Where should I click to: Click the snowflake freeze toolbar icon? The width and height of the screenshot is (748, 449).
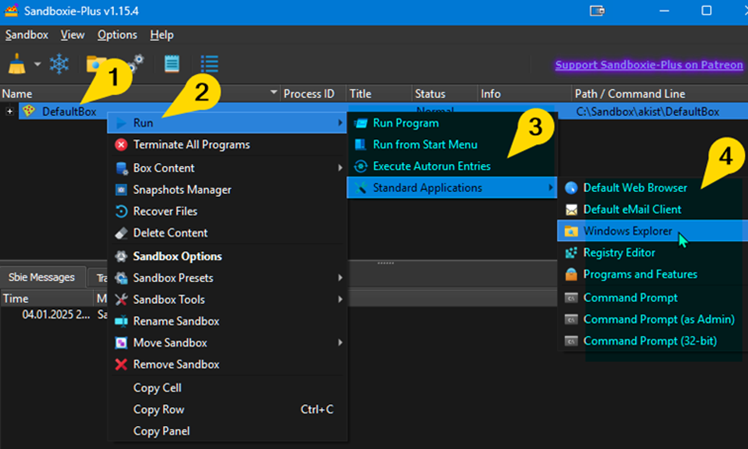59,63
